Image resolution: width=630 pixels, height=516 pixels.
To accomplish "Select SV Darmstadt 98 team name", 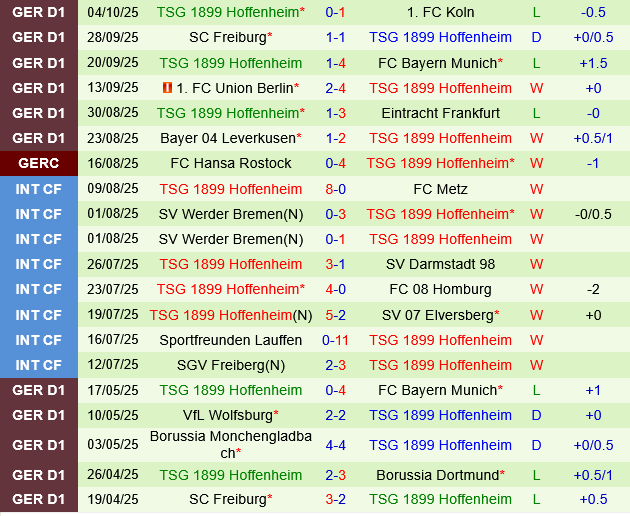I will [x=440, y=264].
